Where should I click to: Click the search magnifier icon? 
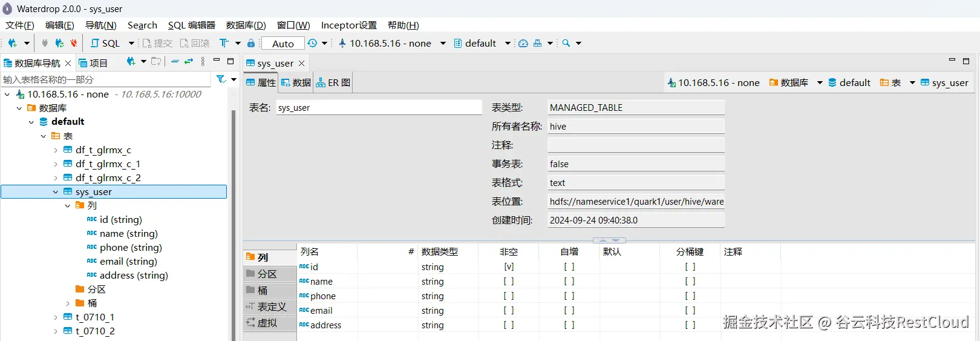(x=566, y=43)
